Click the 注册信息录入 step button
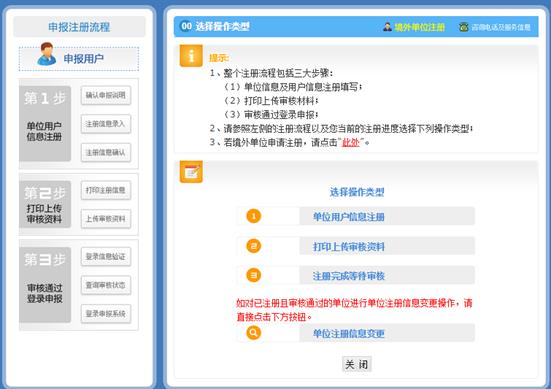This screenshot has height=389, width=551. coord(106,124)
